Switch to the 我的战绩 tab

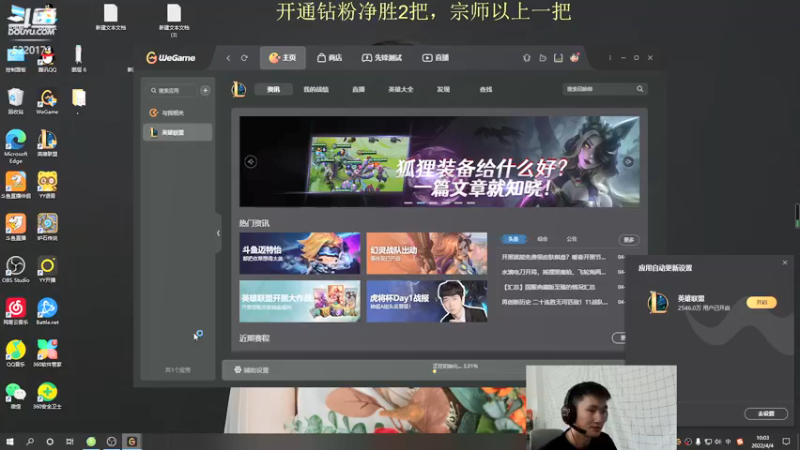click(x=316, y=89)
